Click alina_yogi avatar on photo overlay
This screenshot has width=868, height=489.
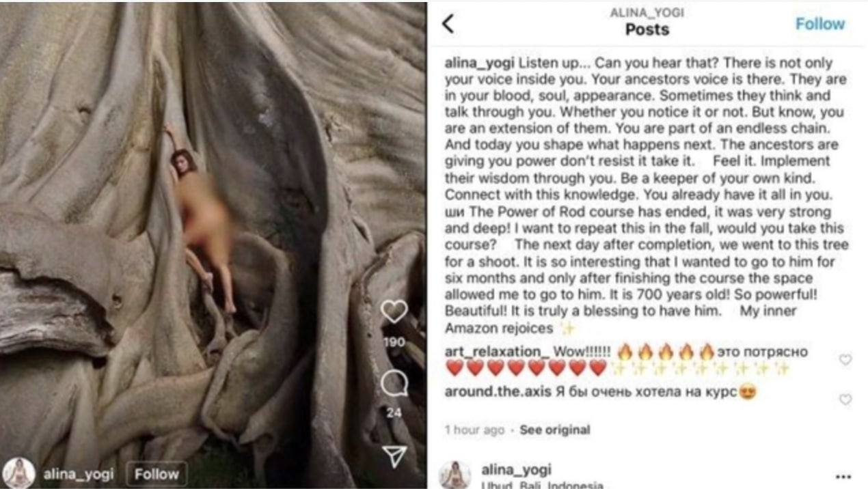click(18, 473)
